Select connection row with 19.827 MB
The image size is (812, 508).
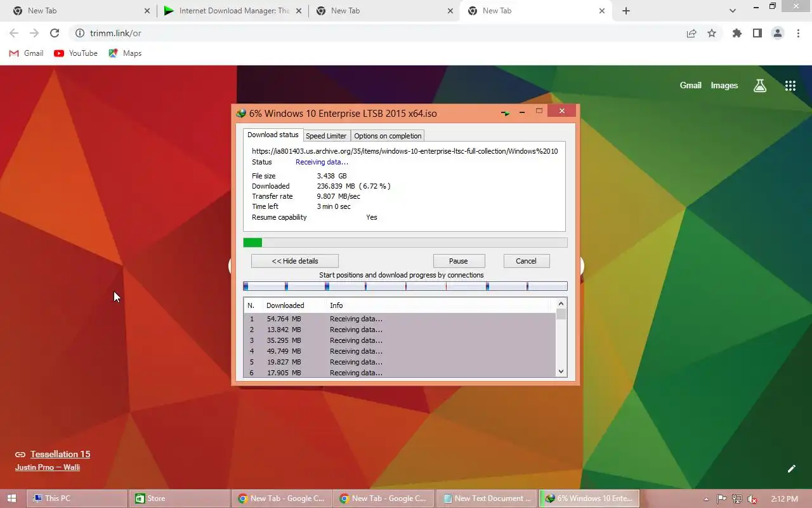[400, 362]
